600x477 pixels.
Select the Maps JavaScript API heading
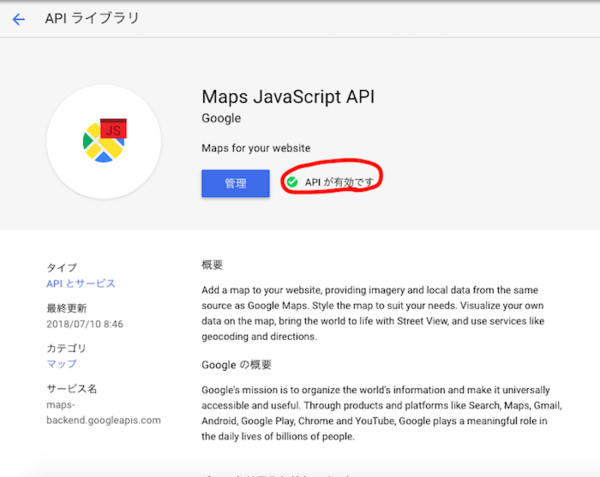pos(288,96)
